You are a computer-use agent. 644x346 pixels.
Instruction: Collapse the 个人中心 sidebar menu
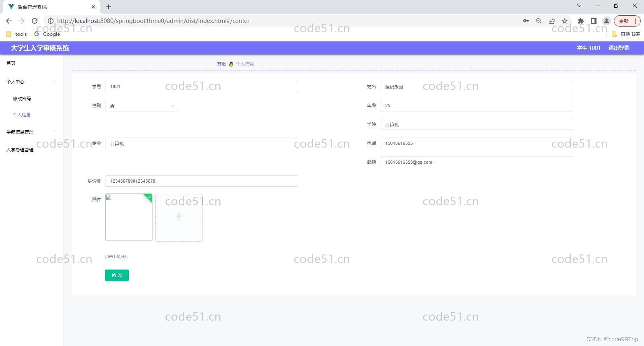(x=31, y=82)
